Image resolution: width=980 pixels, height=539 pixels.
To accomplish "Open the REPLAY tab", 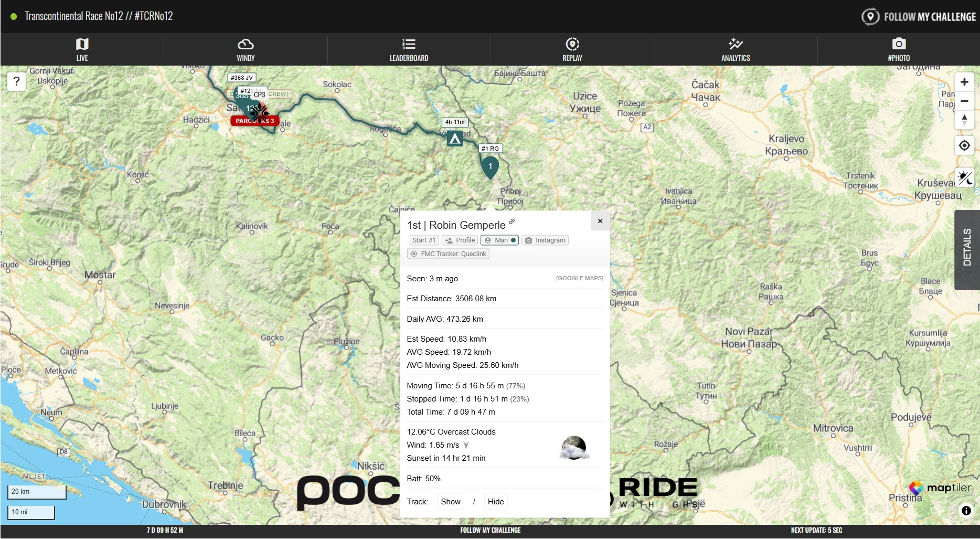I will 572,49.
